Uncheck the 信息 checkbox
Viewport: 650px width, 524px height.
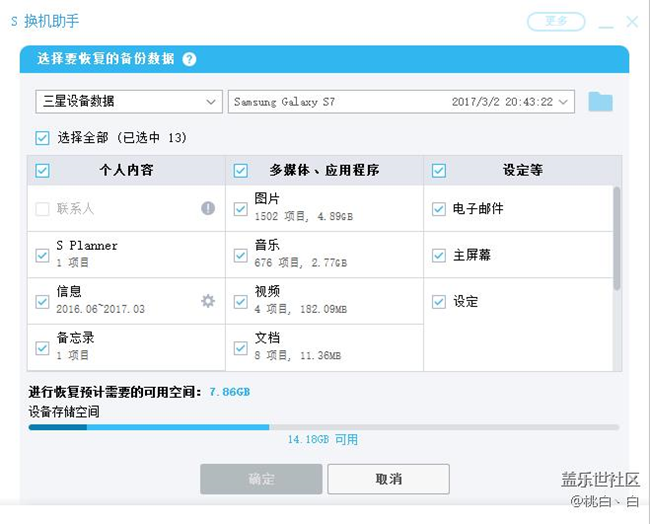coord(42,301)
